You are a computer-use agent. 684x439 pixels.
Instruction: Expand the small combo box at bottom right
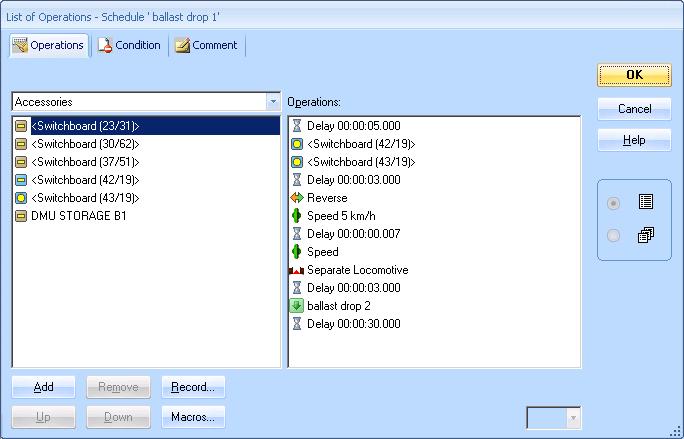coord(573,418)
